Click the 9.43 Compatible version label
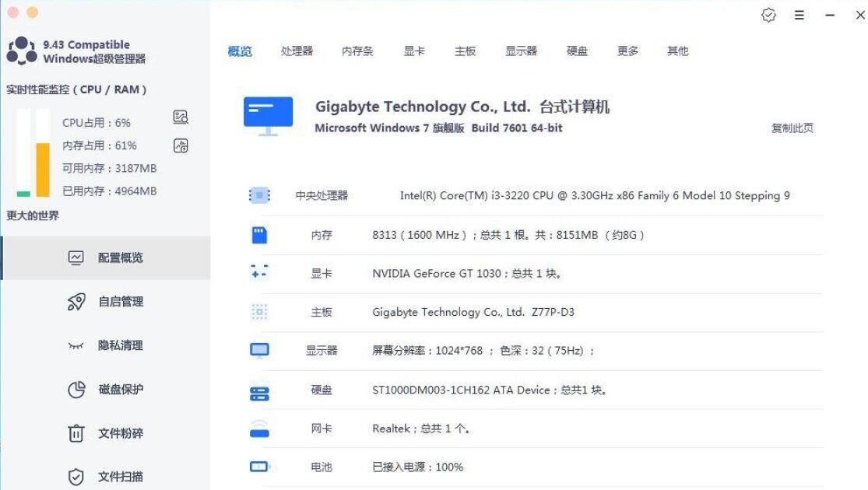 [86, 45]
